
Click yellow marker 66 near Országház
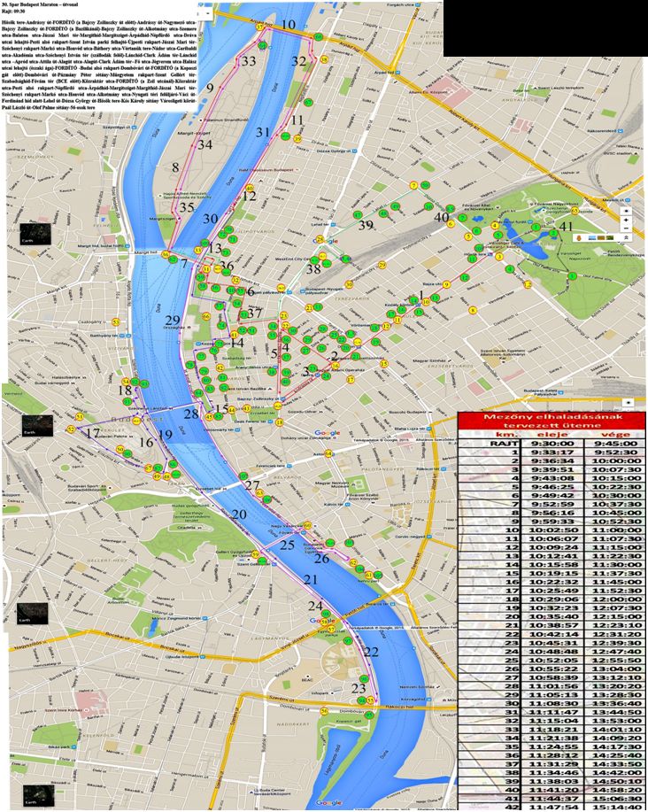[205, 316]
